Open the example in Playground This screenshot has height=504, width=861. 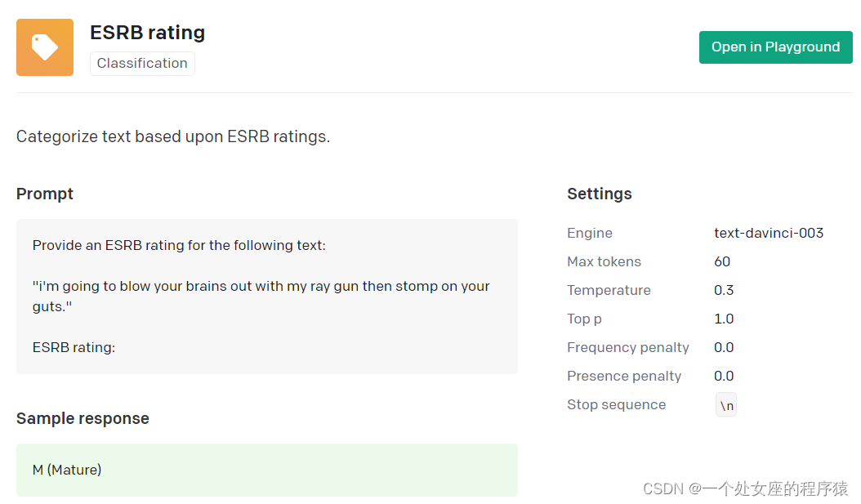point(775,47)
